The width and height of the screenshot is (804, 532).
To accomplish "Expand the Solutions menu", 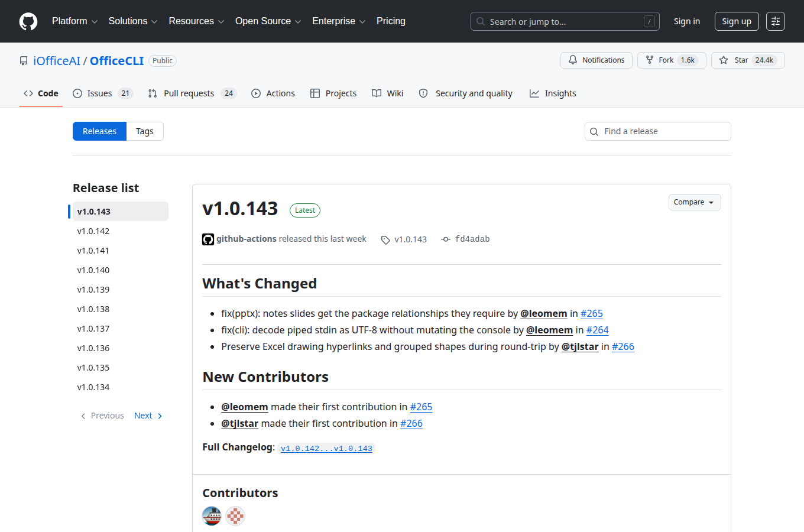I will coord(133,21).
